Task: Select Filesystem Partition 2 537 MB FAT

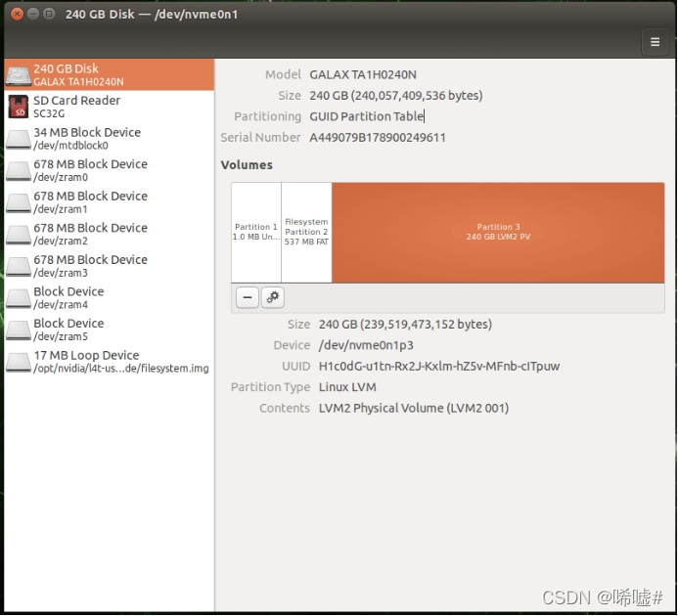Action: (x=306, y=233)
